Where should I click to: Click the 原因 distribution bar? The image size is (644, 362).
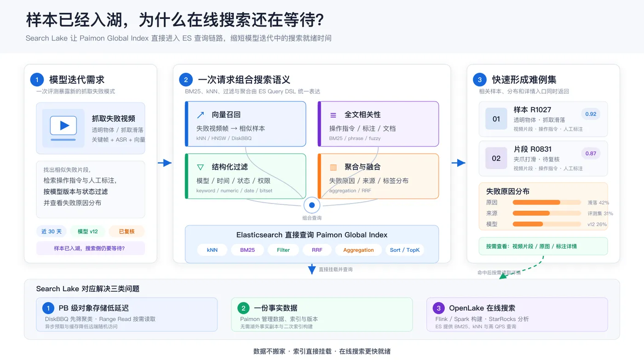pyautogui.click(x=547, y=203)
